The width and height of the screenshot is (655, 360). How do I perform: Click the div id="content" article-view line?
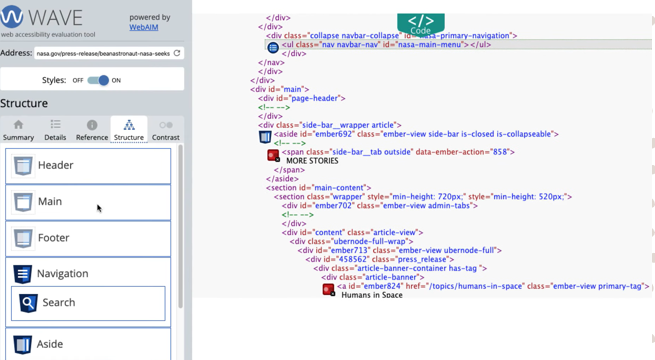tap(352, 233)
